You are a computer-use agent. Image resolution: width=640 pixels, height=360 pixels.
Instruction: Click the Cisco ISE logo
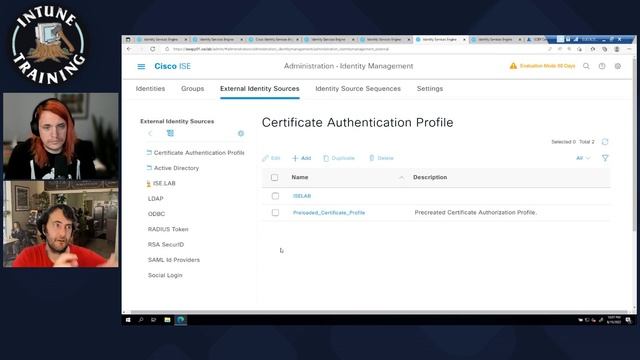click(172, 66)
